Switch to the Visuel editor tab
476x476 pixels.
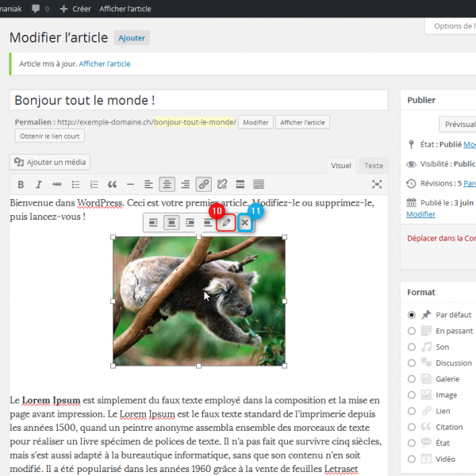(x=341, y=166)
